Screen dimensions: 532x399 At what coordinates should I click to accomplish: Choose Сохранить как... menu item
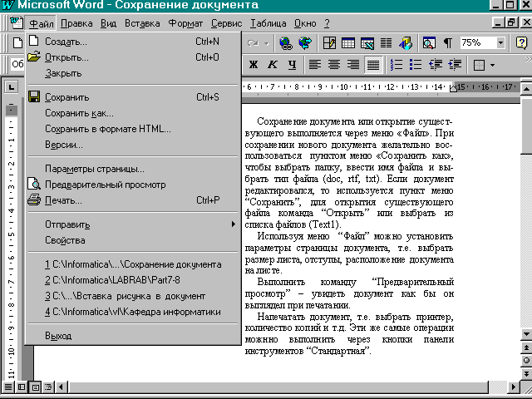pos(132,113)
